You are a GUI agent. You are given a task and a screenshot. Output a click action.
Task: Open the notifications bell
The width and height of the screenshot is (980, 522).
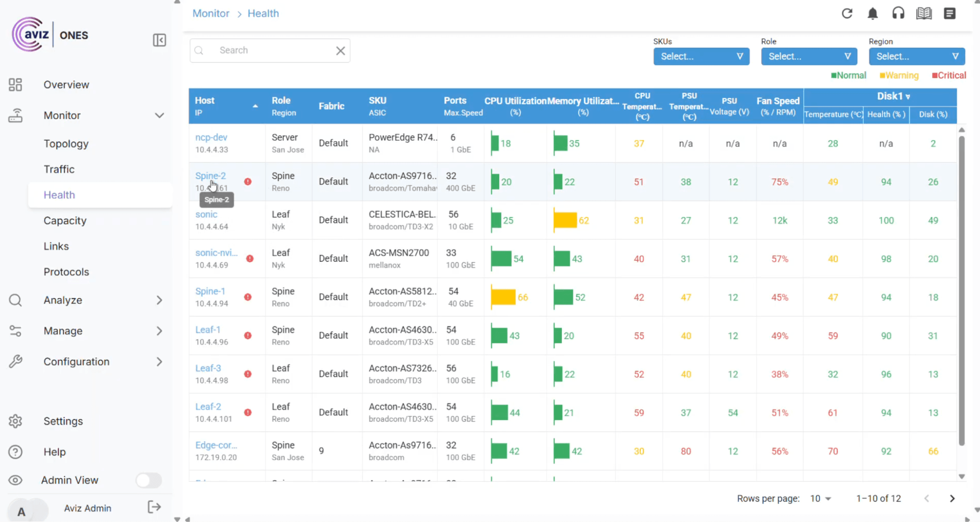(x=873, y=13)
